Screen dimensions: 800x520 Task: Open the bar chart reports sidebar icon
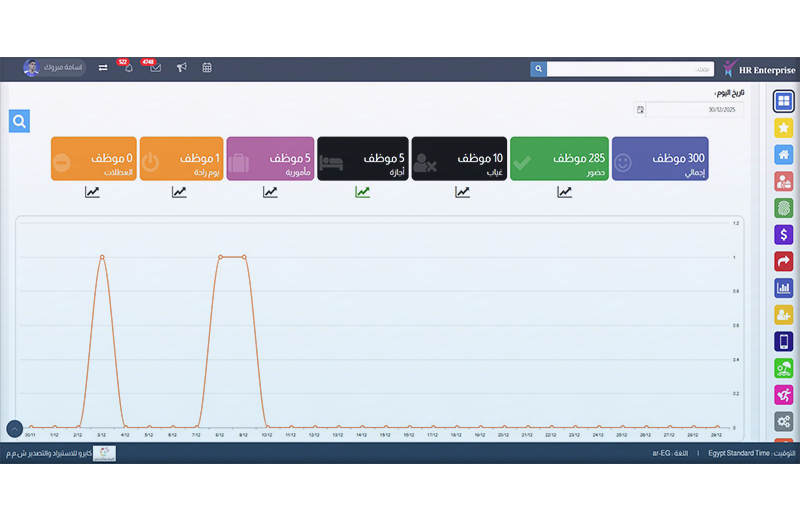[783, 288]
